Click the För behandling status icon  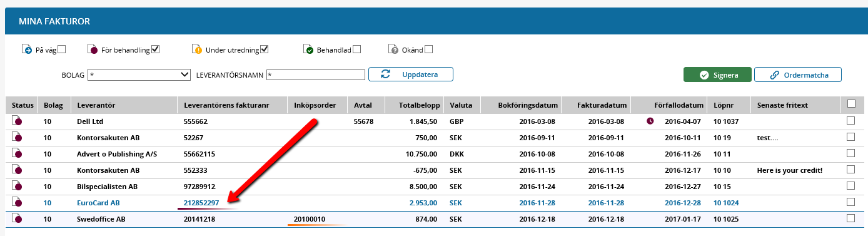92,49
